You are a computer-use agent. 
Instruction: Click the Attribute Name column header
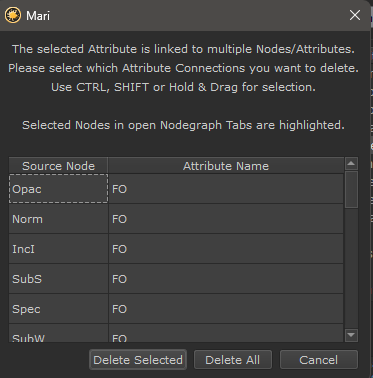[226, 166]
